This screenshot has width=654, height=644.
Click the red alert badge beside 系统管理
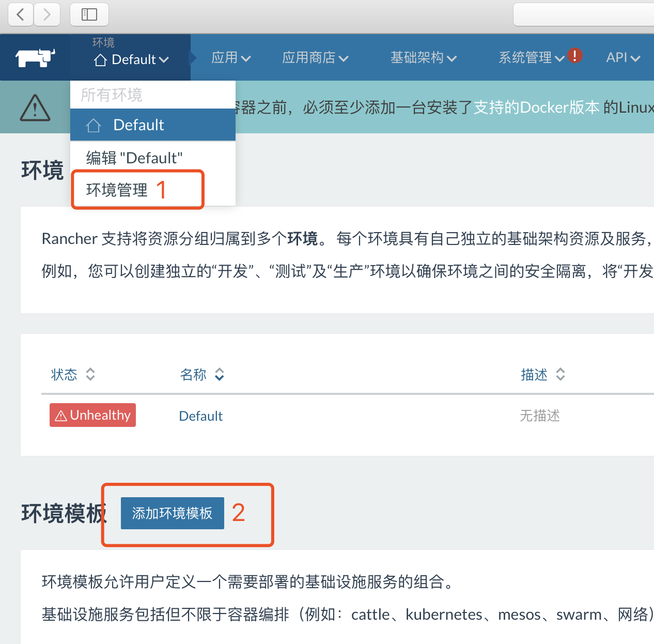575,55
